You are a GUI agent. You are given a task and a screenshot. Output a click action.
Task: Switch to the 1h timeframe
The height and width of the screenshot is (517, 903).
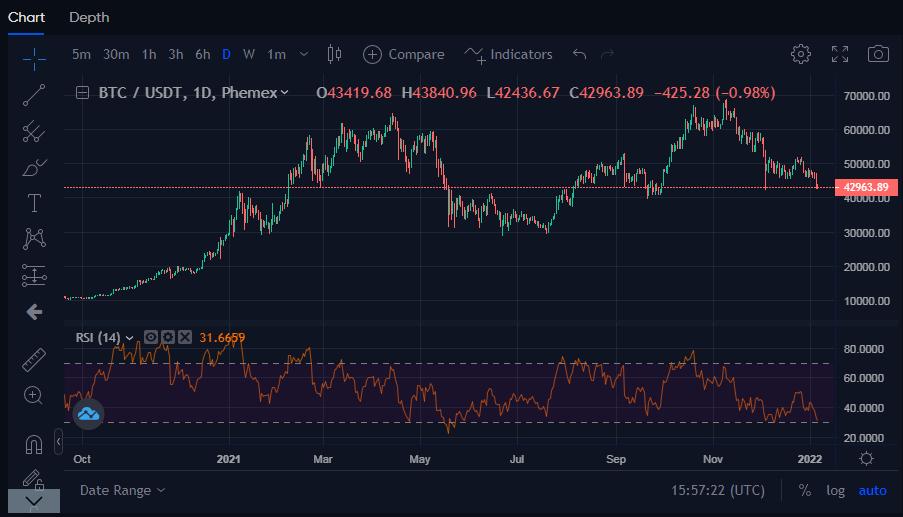point(149,54)
